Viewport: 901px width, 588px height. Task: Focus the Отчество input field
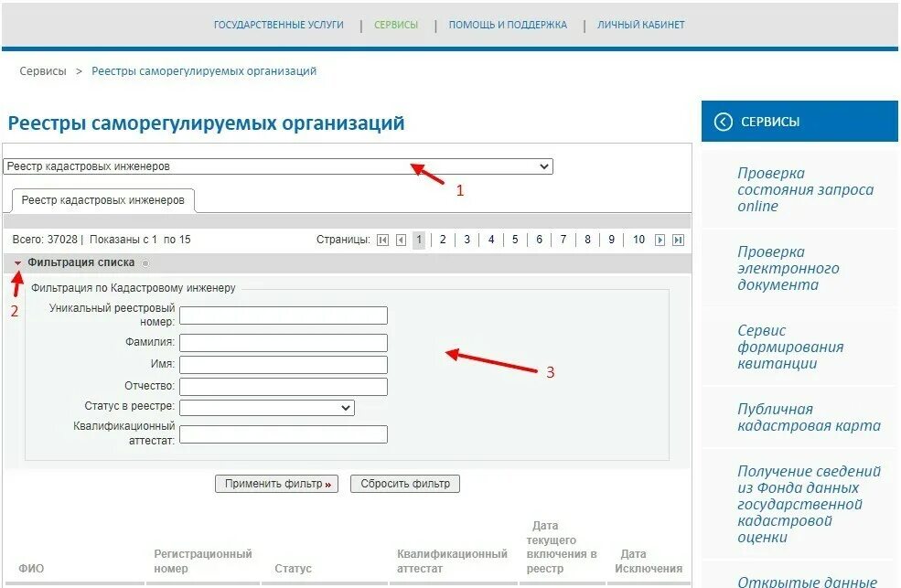tap(284, 387)
